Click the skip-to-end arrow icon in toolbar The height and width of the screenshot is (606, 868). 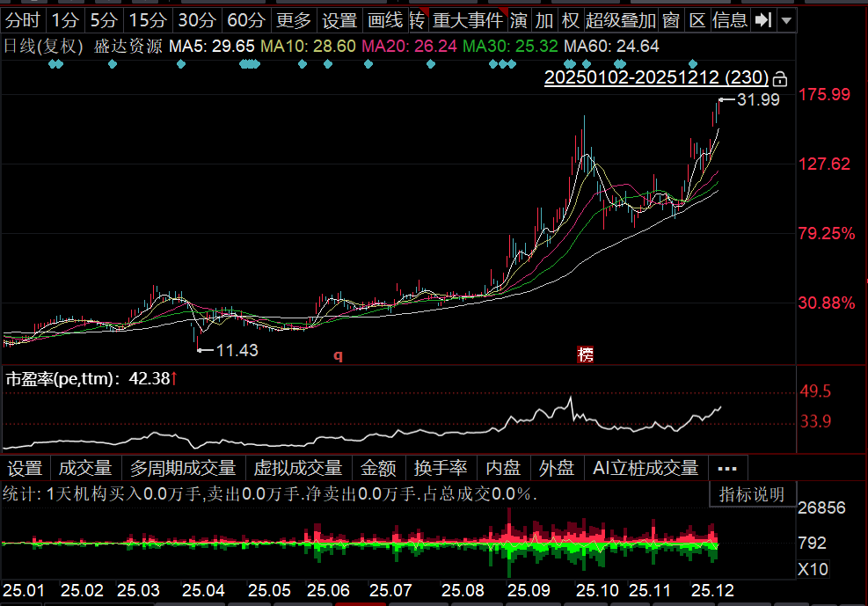click(x=763, y=20)
